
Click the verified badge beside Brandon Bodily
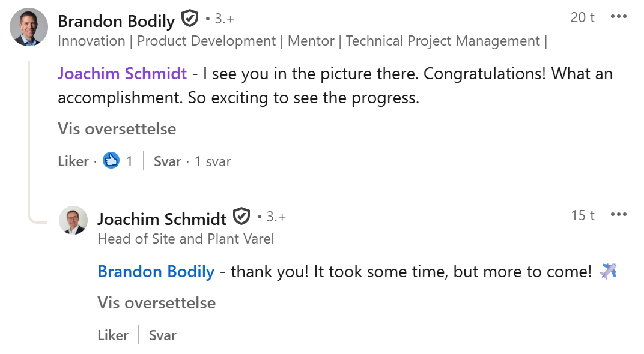190,19
